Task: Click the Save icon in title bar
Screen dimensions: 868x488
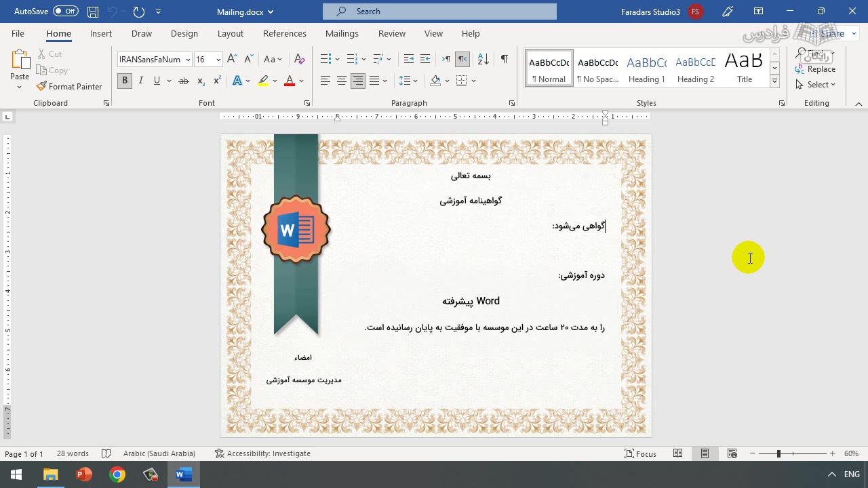Action: [93, 12]
